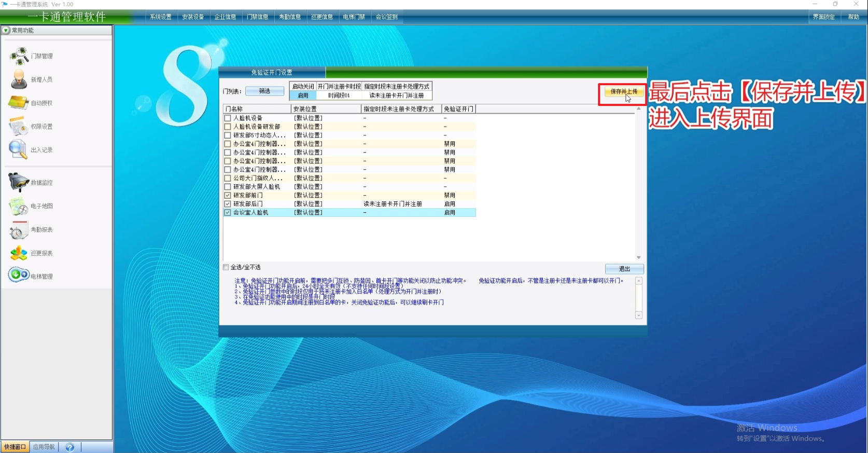Launch 数据监控 monitoring camera icon
Viewport: 868px width, 453px height.
tap(19, 183)
